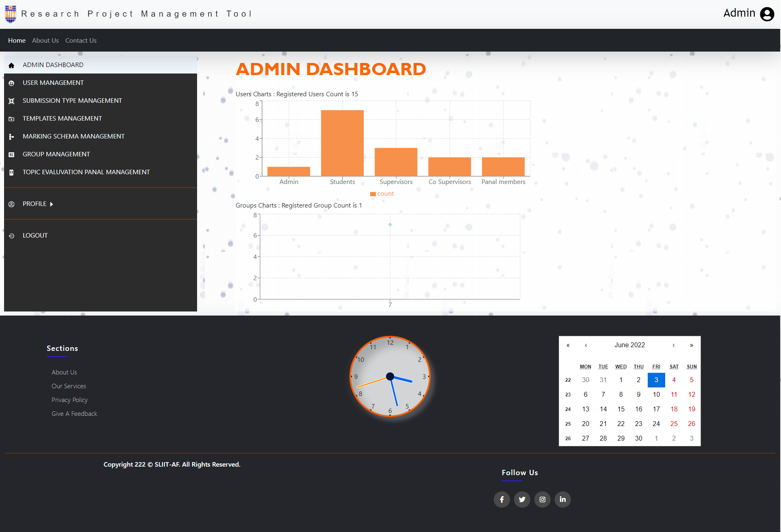Screen dimensions: 781x532
Task: Go to previous year in calendar
Action: click(568, 345)
